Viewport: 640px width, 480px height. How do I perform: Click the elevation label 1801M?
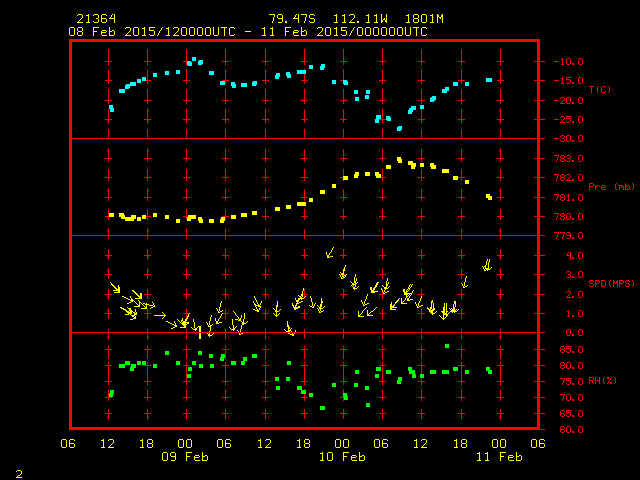pyautogui.click(x=424, y=19)
